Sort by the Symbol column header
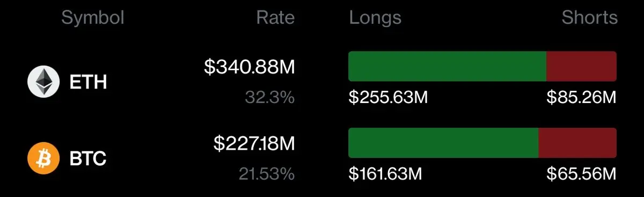 (93, 18)
